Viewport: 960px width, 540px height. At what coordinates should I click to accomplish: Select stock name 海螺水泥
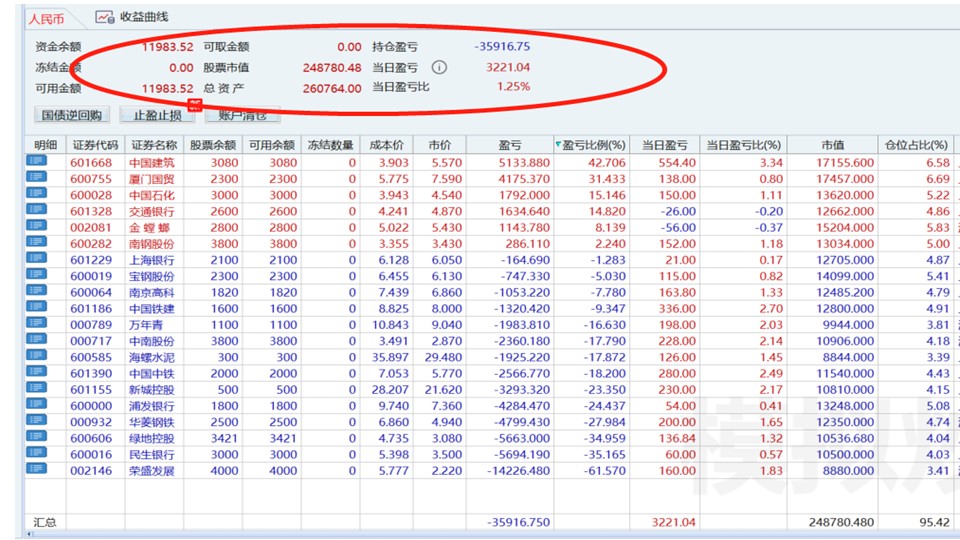pyautogui.click(x=151, y=358)
